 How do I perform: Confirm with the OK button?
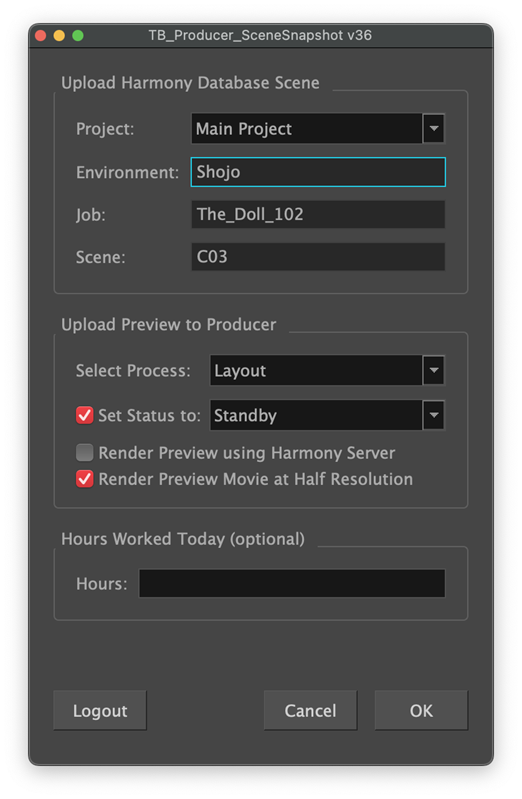[x=421, y=710]
